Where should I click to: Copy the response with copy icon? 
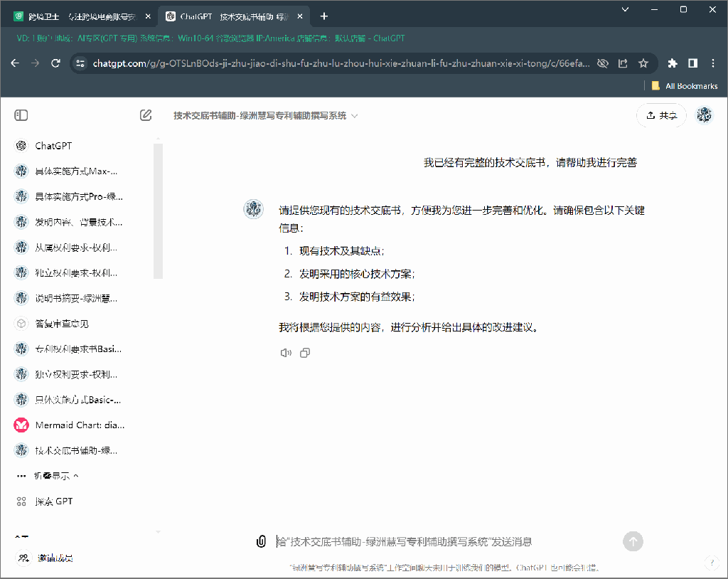(305, 353)
